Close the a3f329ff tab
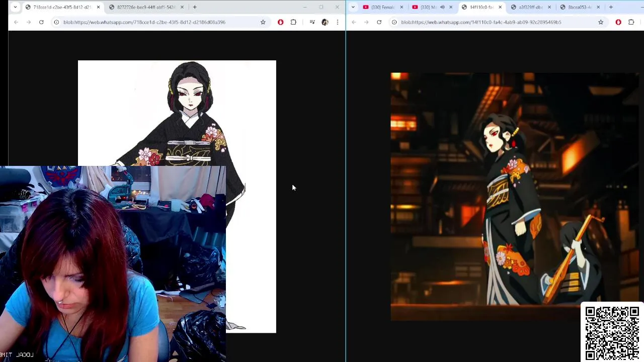The image size is (644, 362). (549, 7)
